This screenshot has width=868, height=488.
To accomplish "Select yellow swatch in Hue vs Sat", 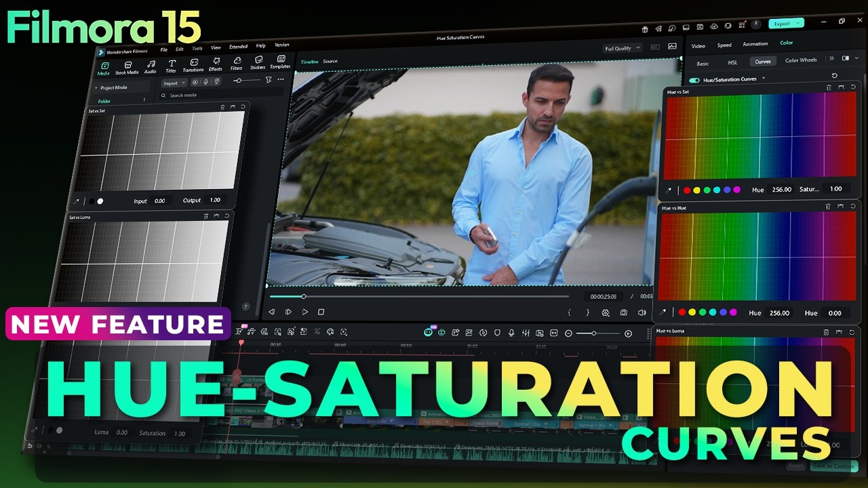I will 696,190.
